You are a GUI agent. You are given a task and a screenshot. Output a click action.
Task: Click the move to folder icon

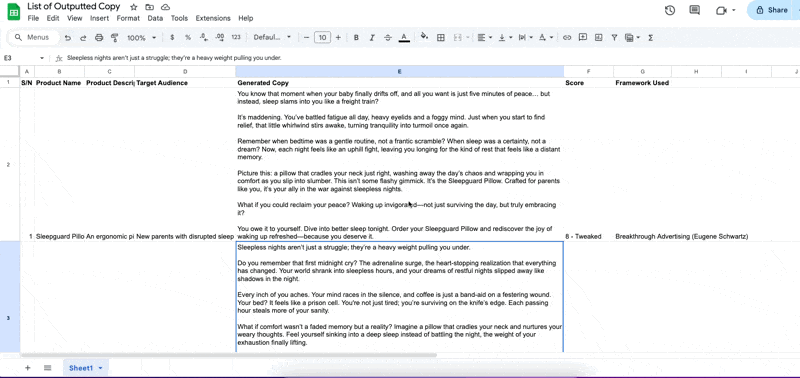149,7
